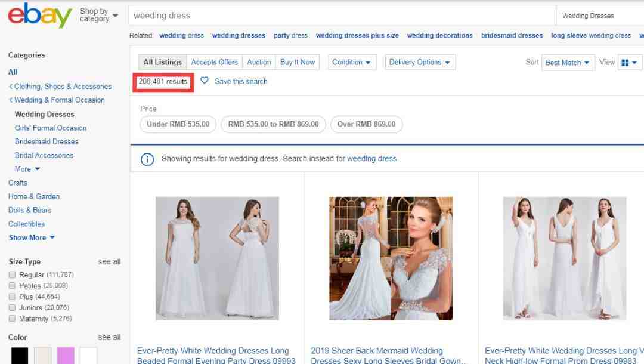644x364 pixels.
Task: Select the beige color swatch
Action: [43, 356]
